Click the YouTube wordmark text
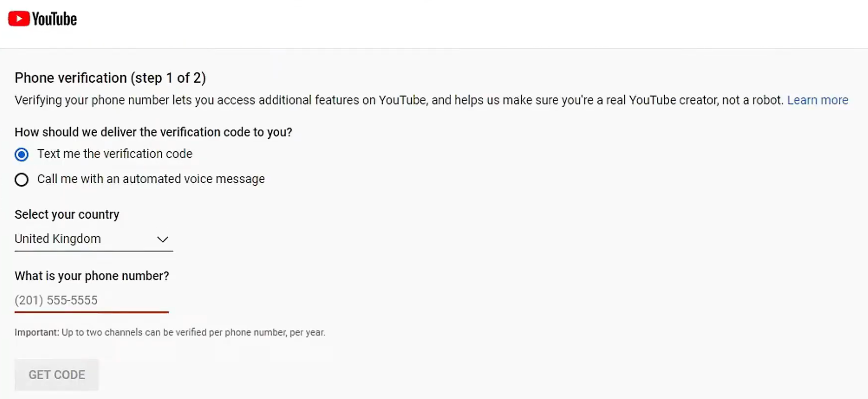 [x=55, y=19]
